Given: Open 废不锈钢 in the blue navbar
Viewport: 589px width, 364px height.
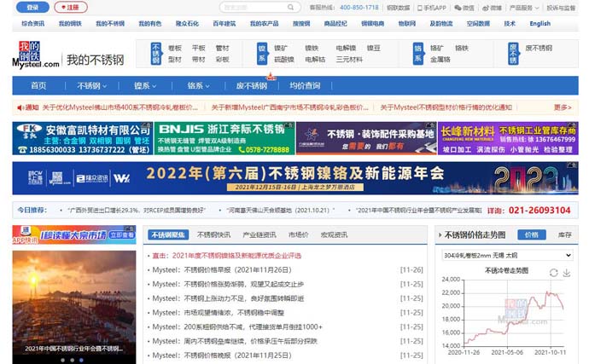Looking at the screenshot, I should point(251,86).
